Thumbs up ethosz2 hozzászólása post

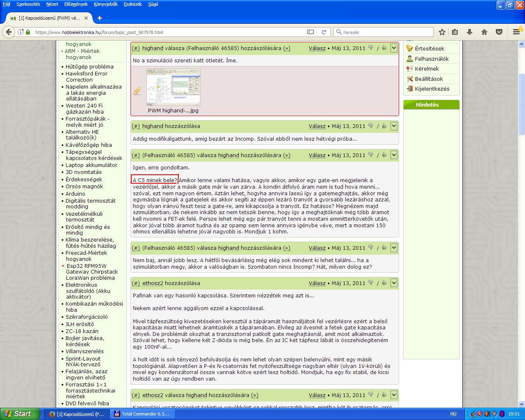click(x=384, y=283)
